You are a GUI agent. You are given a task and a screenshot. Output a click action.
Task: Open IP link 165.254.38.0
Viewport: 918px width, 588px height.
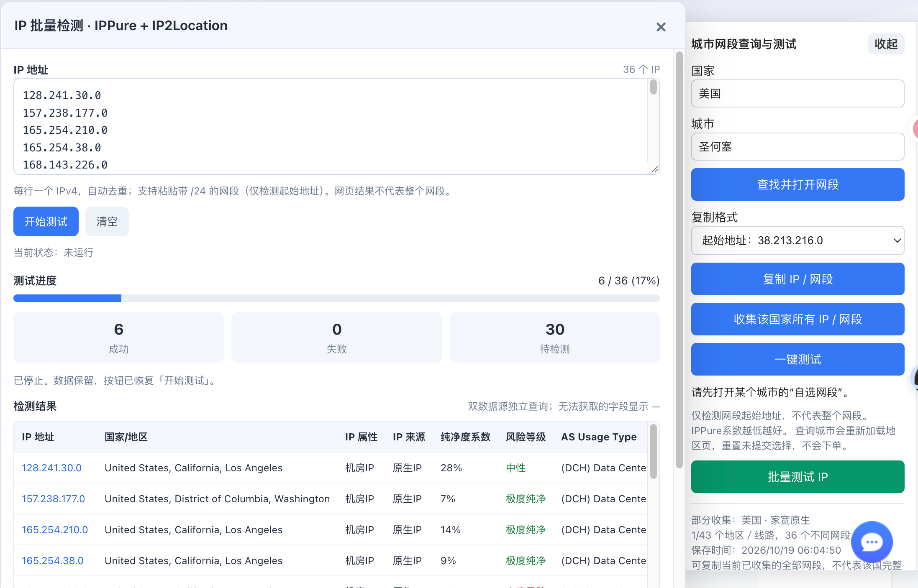pyautogui.click(x=53, y=561)
